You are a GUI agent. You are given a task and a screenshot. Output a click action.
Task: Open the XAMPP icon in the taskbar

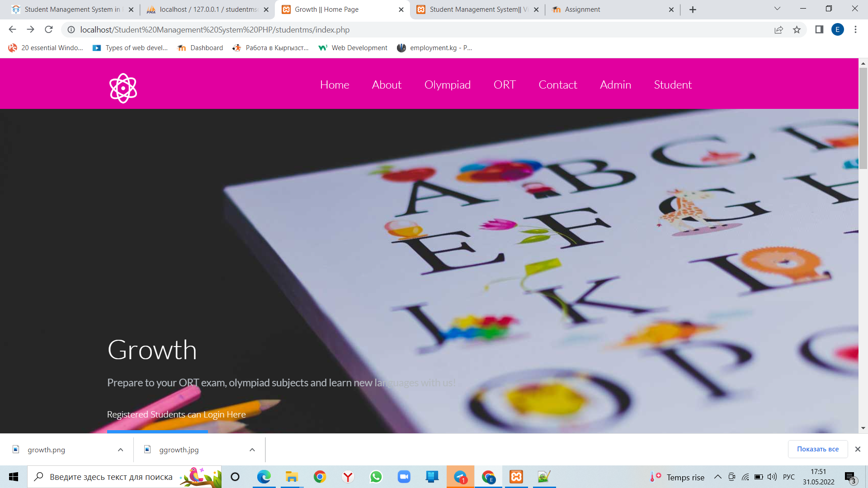coord(516,477)
